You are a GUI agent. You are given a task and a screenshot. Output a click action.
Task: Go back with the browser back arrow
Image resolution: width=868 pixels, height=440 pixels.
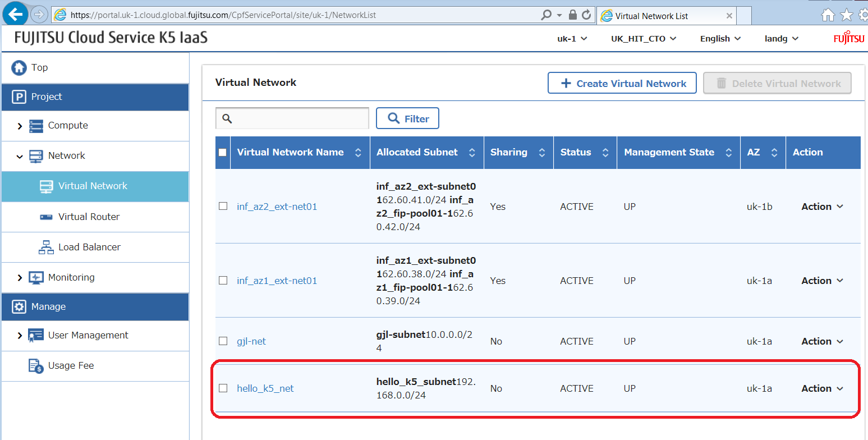(x=15, y=14)
